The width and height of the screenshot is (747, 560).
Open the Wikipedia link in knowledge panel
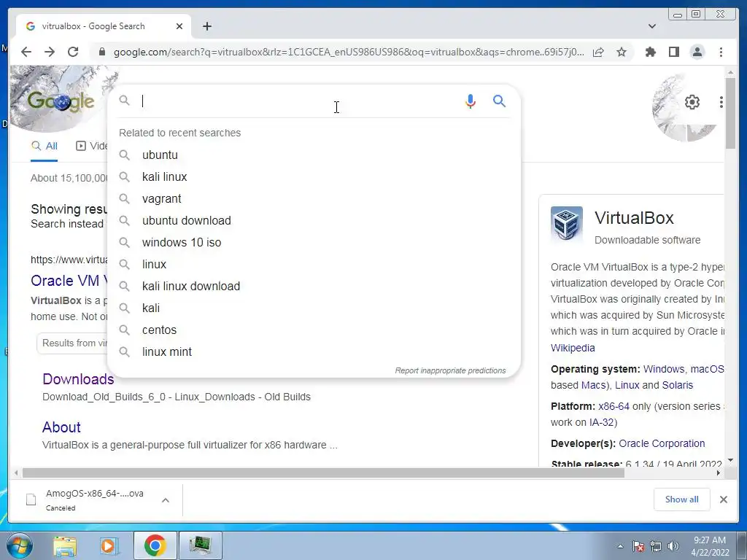(x=573, y=348)
